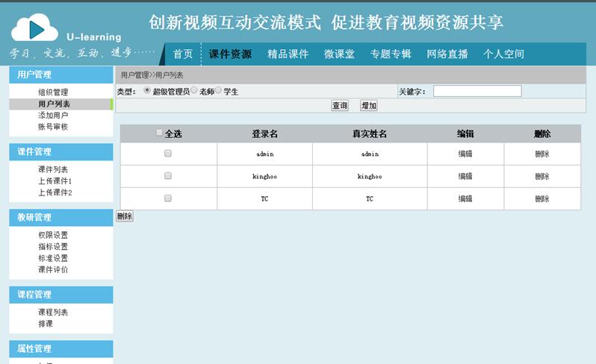Click the 查询 search button
Screen dimensions: 596x364
[340, 105]
